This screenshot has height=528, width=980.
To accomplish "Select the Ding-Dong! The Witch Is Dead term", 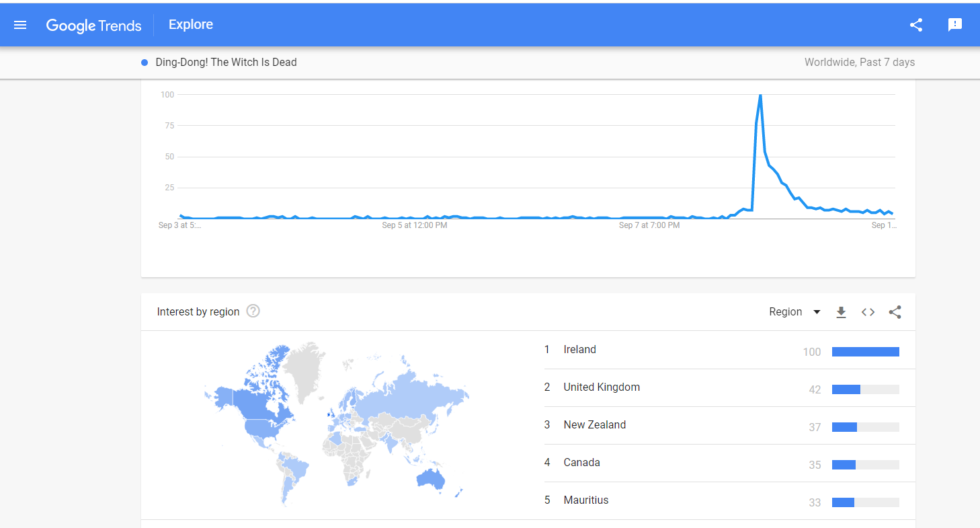I will [226, 63].
